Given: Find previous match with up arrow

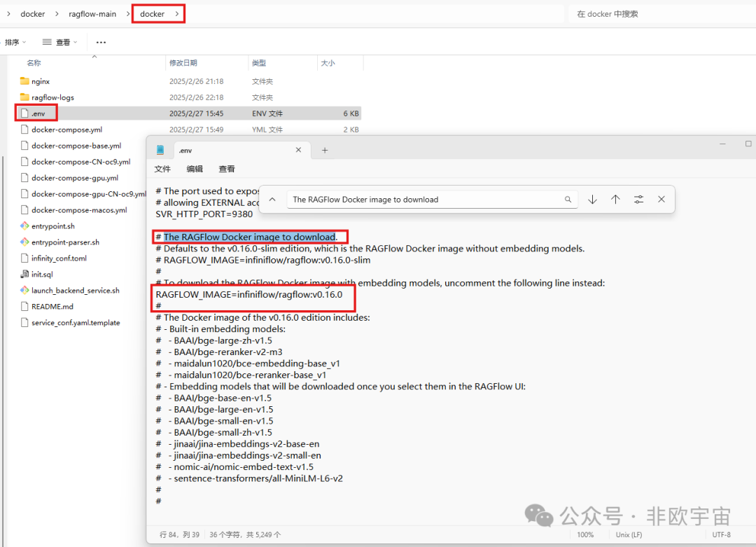Looking at the screenshot, I should [x=616, y=199].
